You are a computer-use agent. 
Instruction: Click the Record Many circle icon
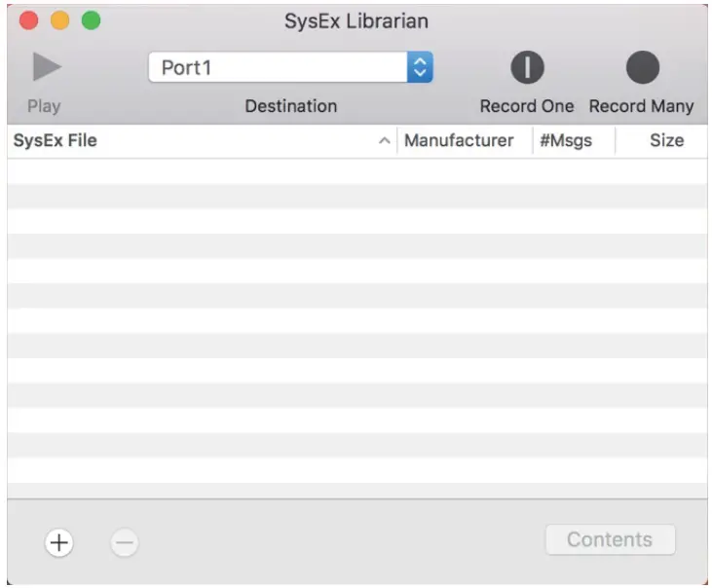[x=642, y=67]
